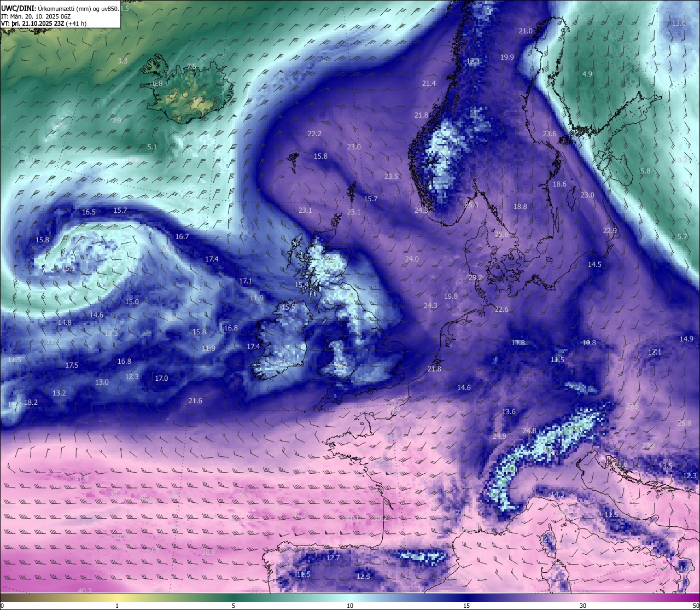Click the 22.9 value on the map

coord(610,230)
